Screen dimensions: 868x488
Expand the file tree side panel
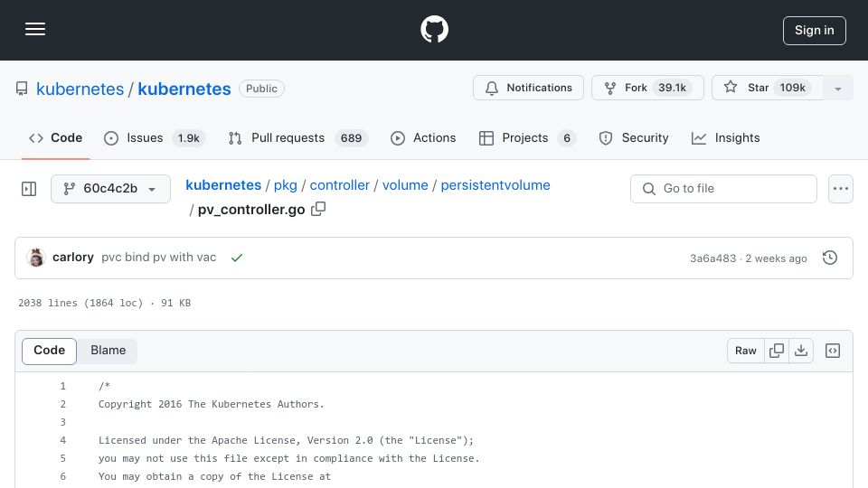pos(29,189)
